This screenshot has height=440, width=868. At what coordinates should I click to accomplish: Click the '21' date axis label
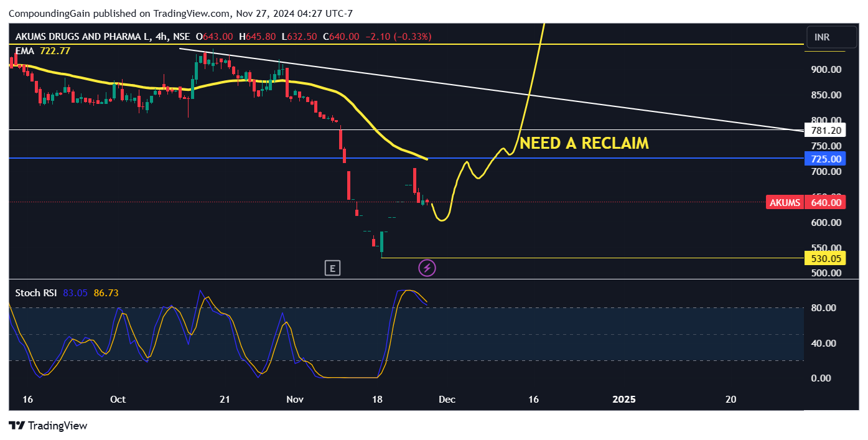coord(225,399)
